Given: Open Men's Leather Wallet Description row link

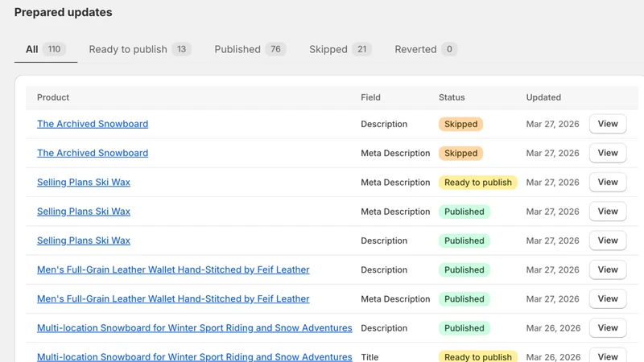Looking at the screenshot, I should coord(173,269).
